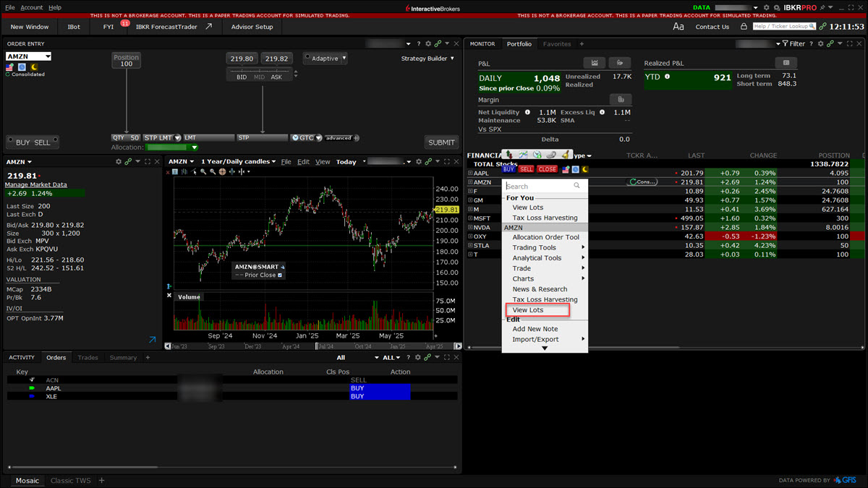The image size is (868, 488).
Task: Switch to the Trades tab
Action: [88, 358]
